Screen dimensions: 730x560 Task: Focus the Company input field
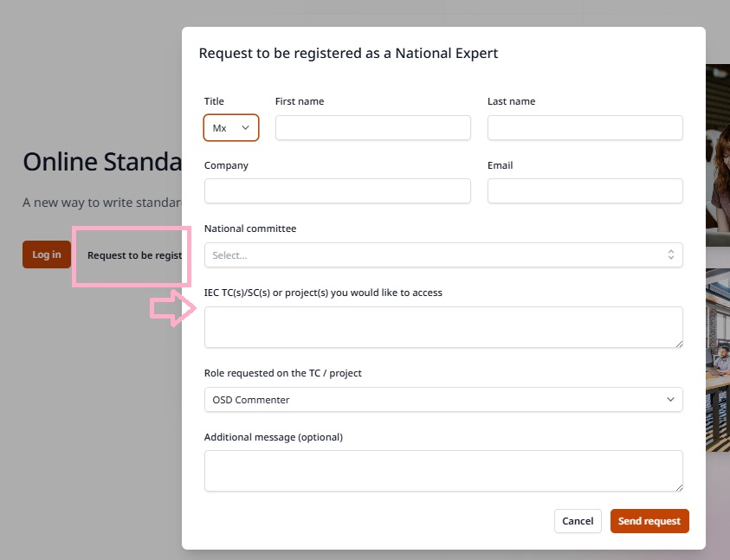(x=338, y=190)
